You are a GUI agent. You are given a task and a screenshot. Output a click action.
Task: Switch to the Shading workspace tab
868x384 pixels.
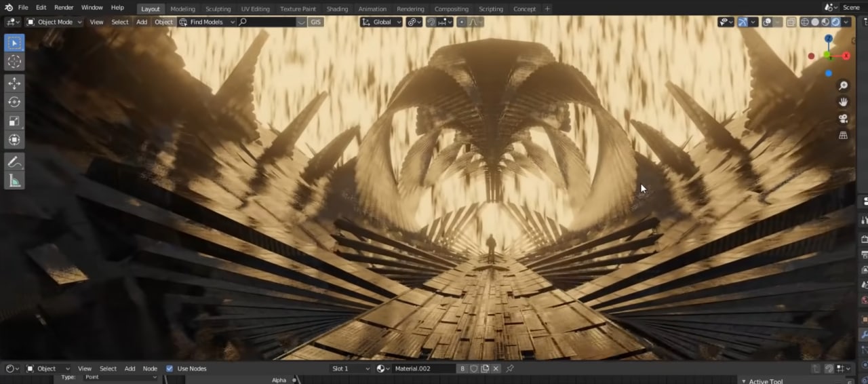coord(337,9)
